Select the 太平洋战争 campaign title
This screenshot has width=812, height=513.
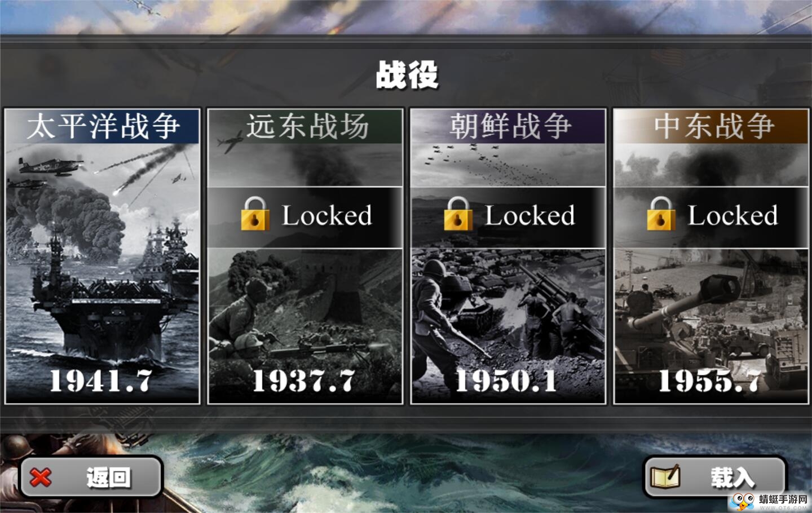(x=103, y=126)
